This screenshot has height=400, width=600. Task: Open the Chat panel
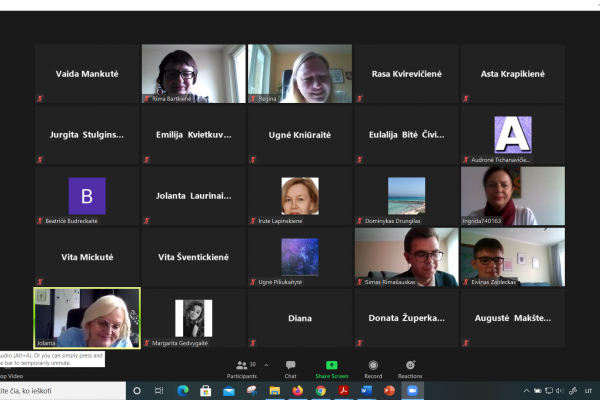[290, 369]
